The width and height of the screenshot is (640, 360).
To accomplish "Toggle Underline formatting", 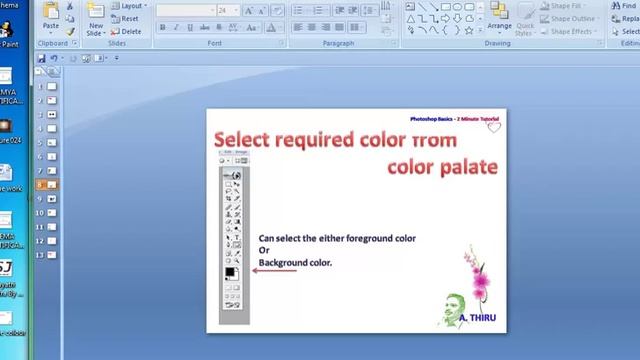I will (190, 28).
